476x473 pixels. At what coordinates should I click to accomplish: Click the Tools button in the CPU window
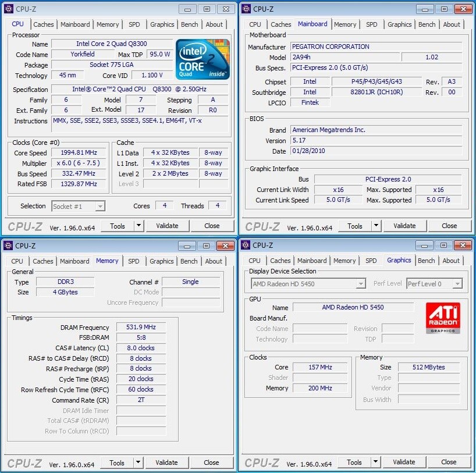tap(118, 226)
